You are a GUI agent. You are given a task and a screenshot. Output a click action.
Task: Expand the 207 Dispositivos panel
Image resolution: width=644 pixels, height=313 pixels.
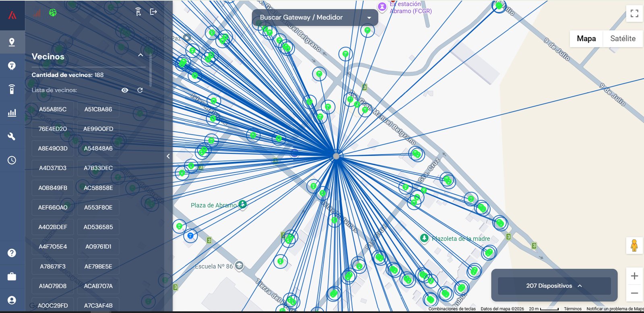(554, 286)
